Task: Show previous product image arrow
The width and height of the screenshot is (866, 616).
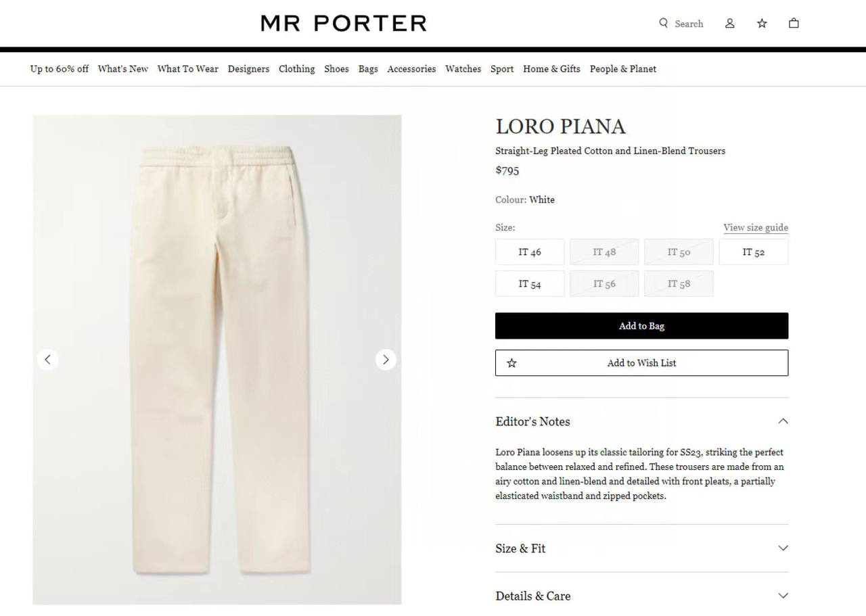Action: point(47,360)
